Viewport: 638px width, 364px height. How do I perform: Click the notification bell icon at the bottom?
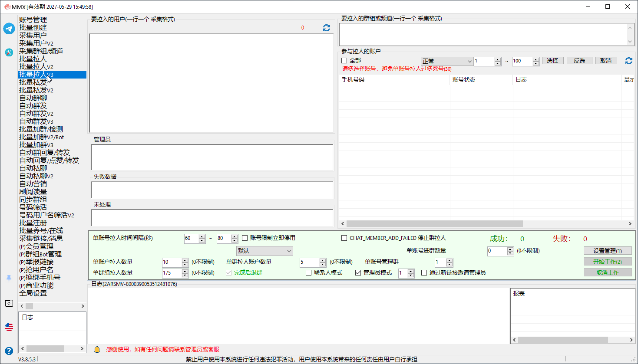pos(97,349)
